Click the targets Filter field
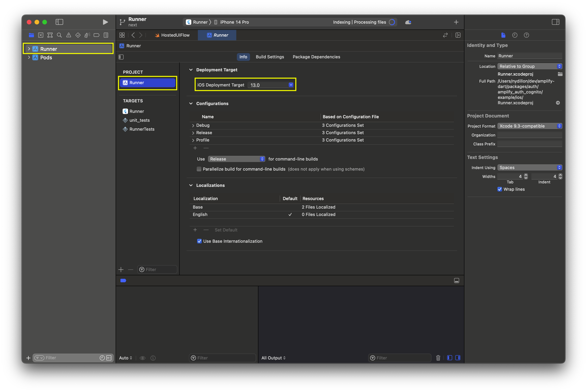Image resolution: width=587 pixels, height=392 pixels. tap(157, 269)
